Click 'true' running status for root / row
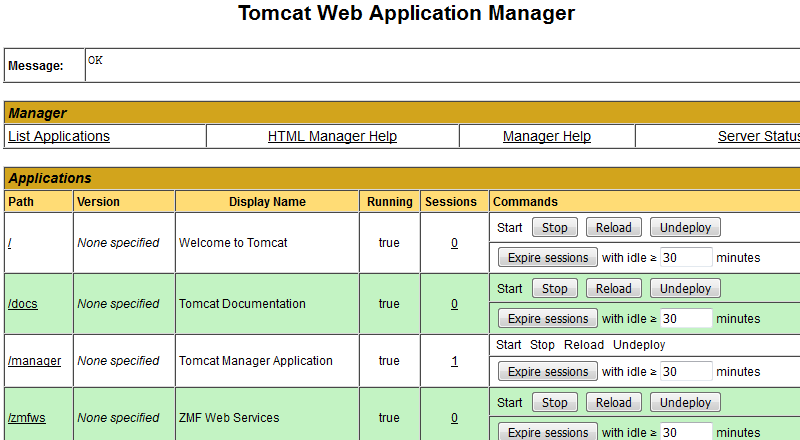This screenshot has height=440, width=800. 389,243
